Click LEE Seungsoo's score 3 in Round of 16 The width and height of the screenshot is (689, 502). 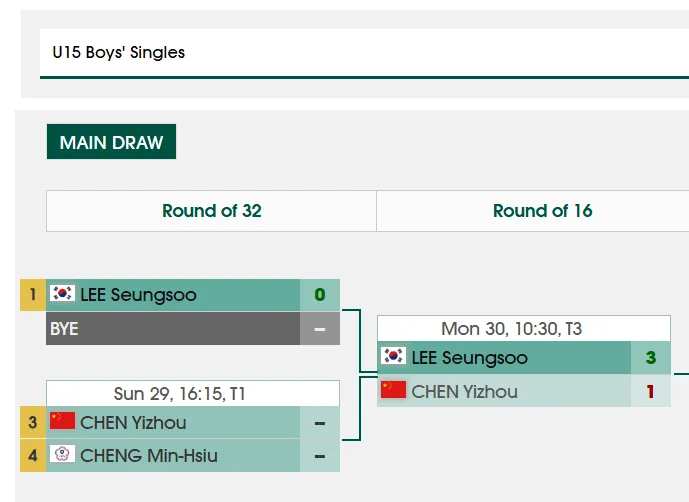tap(651, 358)
